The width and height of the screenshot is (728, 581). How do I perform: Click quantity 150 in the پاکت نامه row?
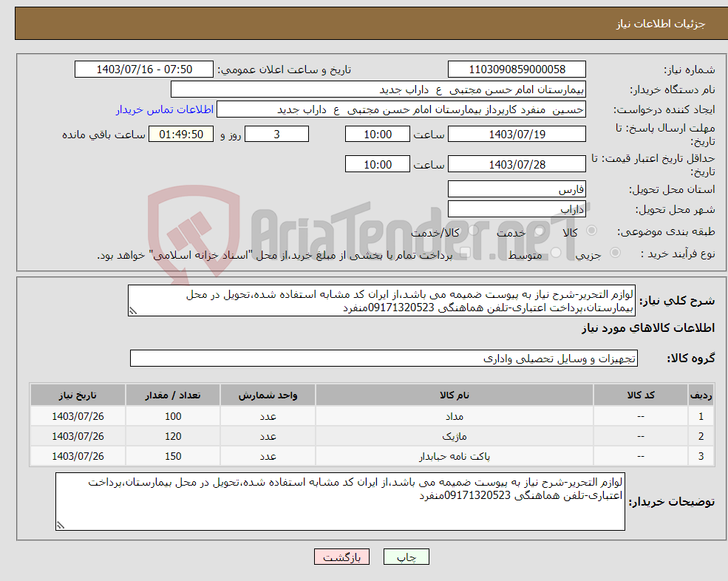coord(173,456)
